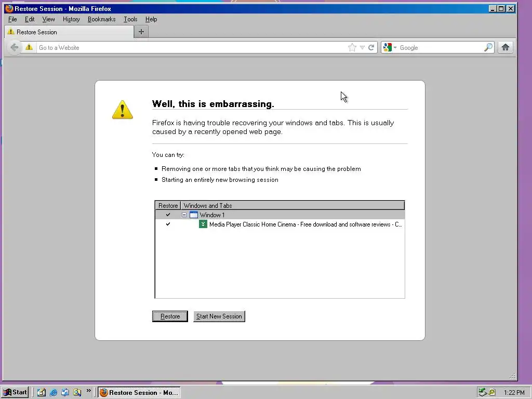Screen dimensions: 532x399
Task: Click the folder search quick launch icon
Action: pyautogui.click(x=77, y=392)
